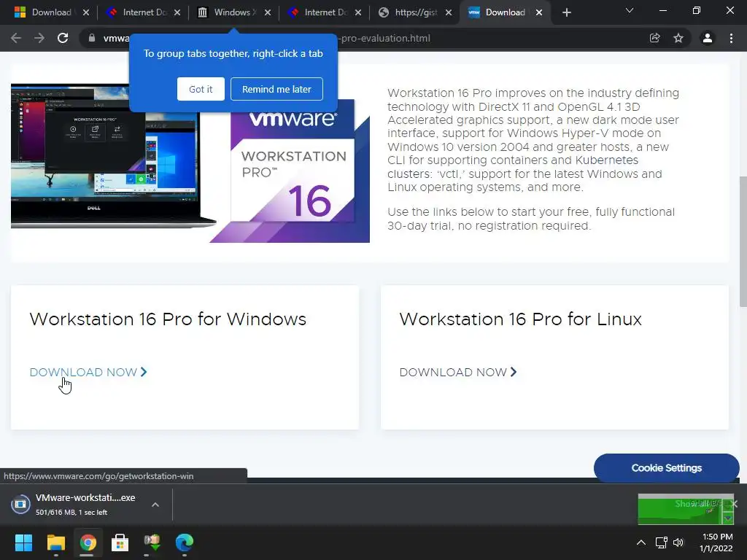The height and width of the screenshot is (560, 747).
Task: Open Cookie Settings
Action: click(667, 468)
